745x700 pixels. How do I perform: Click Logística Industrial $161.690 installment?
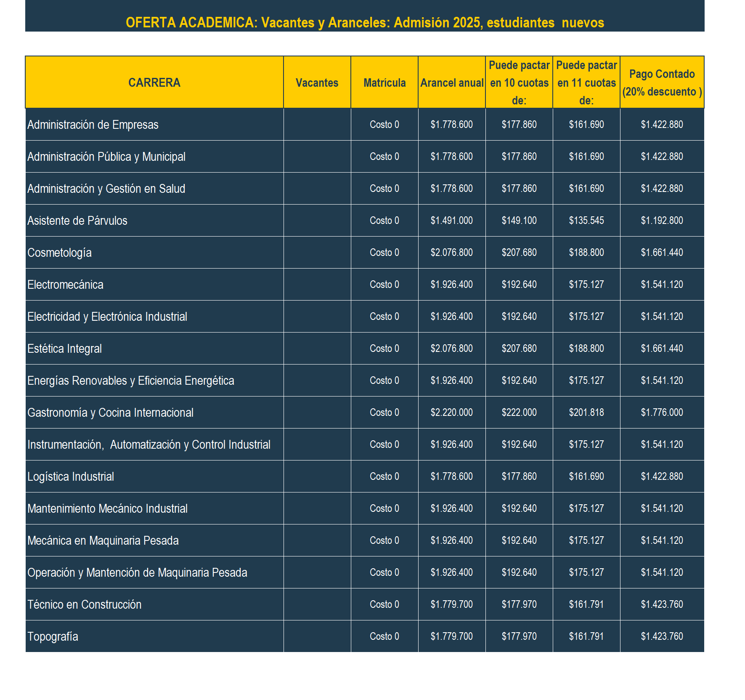coord(586,476)
